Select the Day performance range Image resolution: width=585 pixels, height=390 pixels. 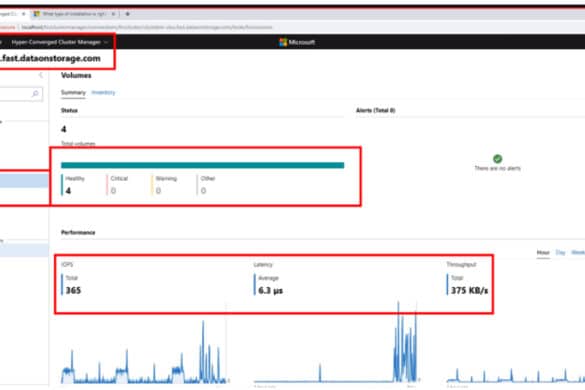pyautogui.click(x=560, y=253)
